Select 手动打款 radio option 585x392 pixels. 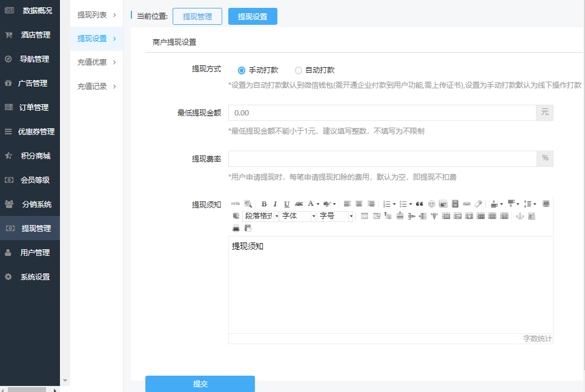click(242, 70)
